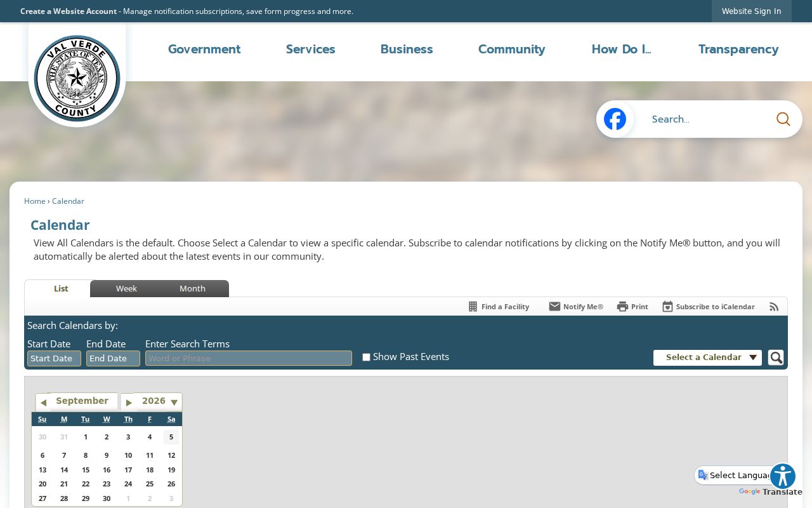The image size is (812, 508).
Task: Expand the 2026 year dropdown
Action: point(174,402)
